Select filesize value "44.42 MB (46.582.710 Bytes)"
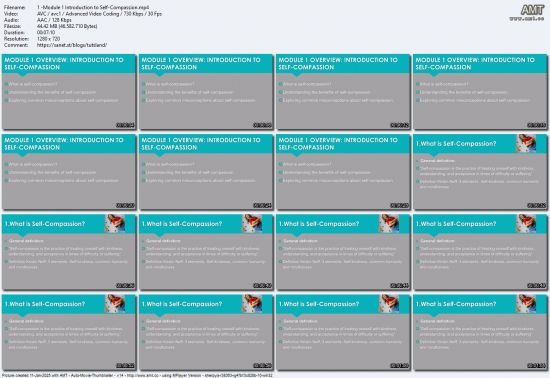Viewport: 550px width, 378px height. tap(67, 26)
